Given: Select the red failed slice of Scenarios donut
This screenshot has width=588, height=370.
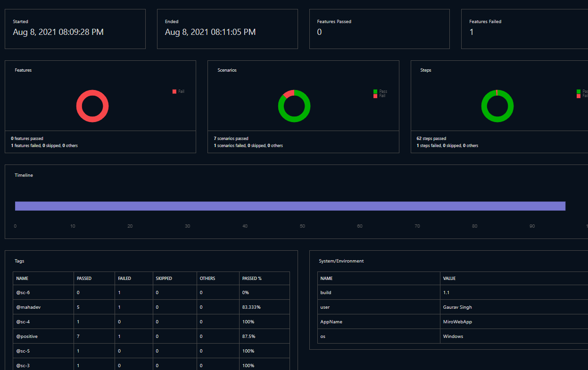Looking at the screenshot, I should pyautogui.click(x=288, y=93).
